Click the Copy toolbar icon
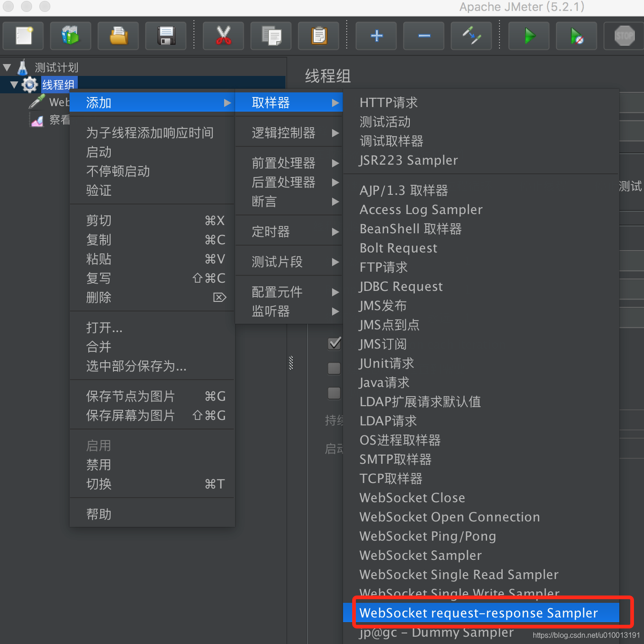644x644 pixels. point(271,36)
